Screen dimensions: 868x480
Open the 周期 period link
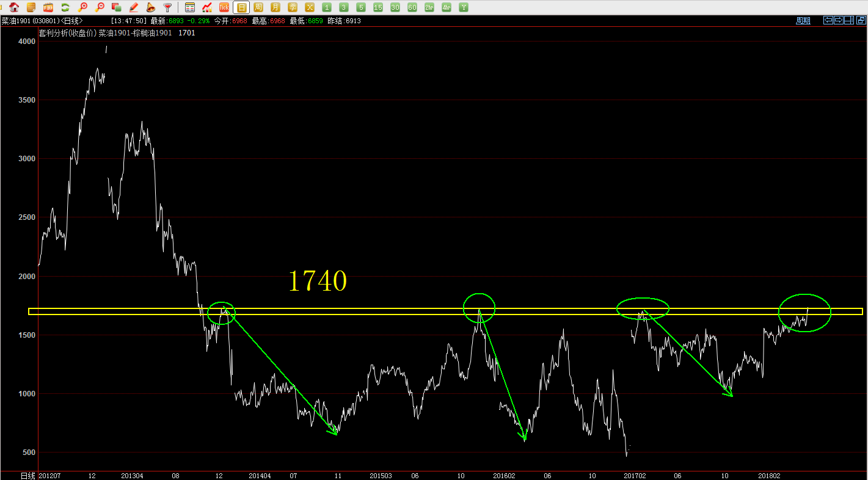coord(803,21)
